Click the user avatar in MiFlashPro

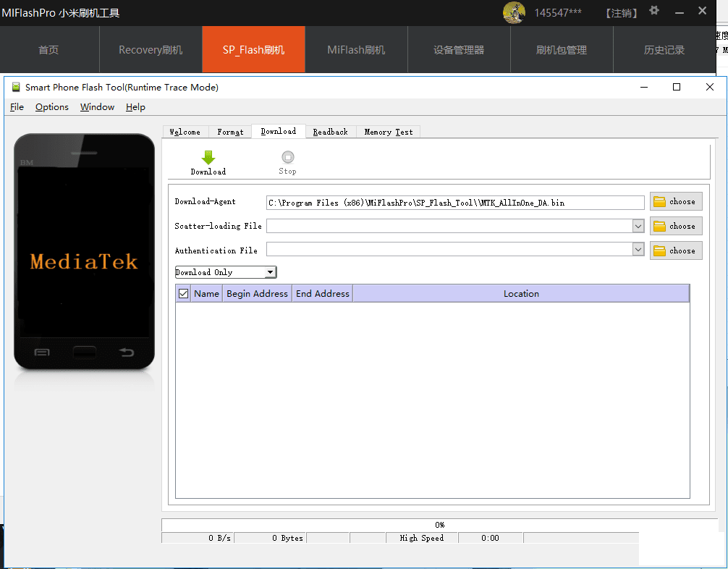(x=514, y=12)
